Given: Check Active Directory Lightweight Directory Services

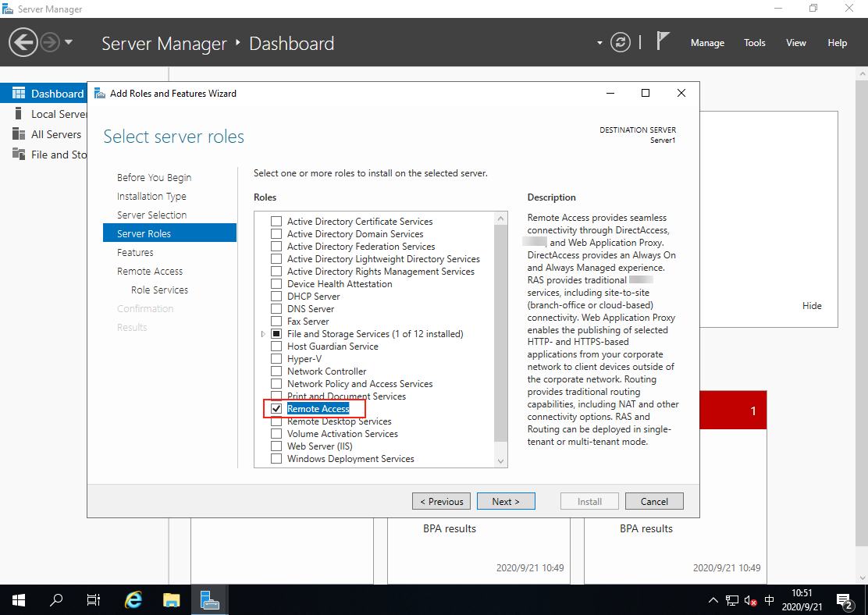Looking at the screenshot, I should [x=276, y=259].
